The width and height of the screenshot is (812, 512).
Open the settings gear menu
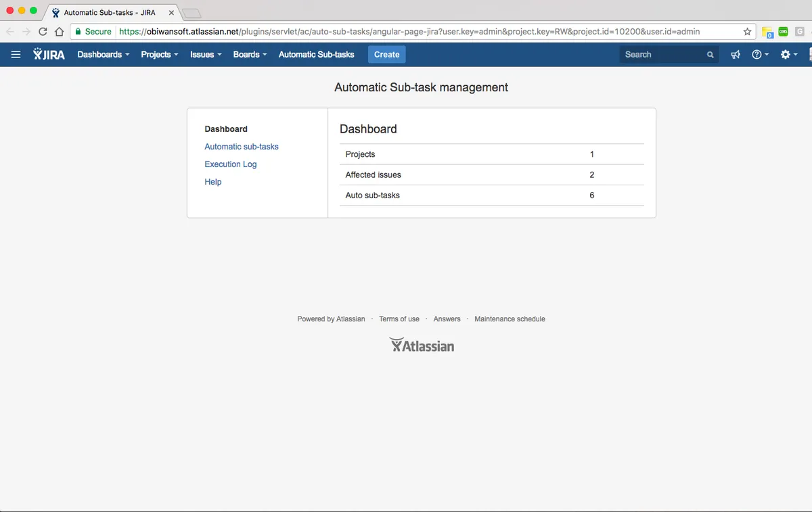point(789,55)
